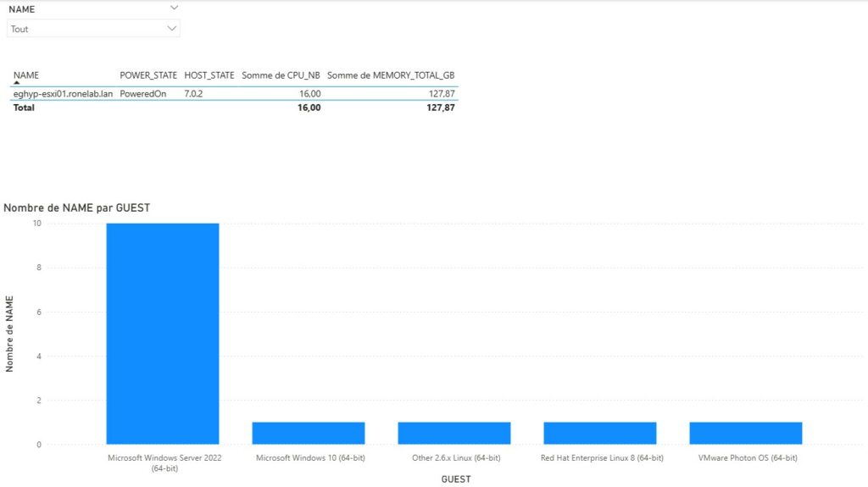Select the Microsoft Windows Server 2022 bar

163,334
